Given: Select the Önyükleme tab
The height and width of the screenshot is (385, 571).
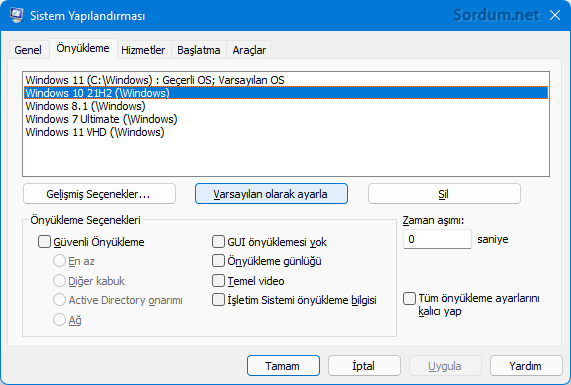Looking at the screenshot, I should [83, 48].
